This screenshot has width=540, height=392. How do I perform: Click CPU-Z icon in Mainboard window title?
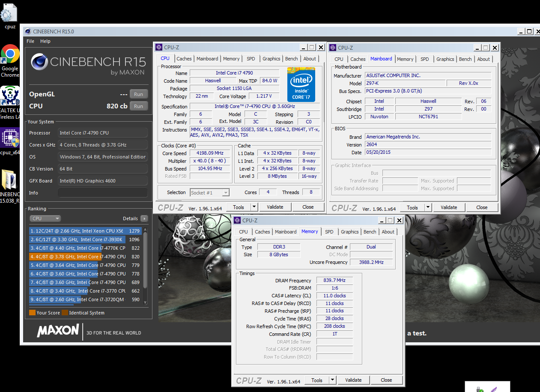coord(333,48)
